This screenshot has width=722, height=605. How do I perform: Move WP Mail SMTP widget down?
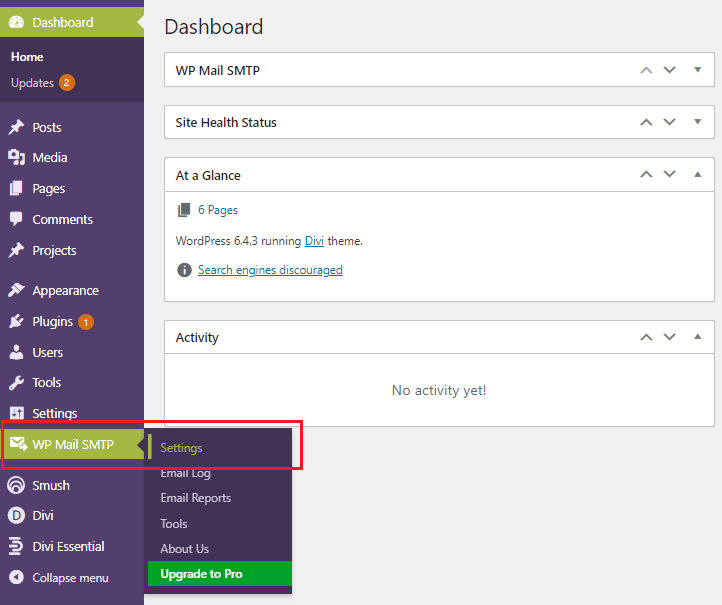(670, 70)
